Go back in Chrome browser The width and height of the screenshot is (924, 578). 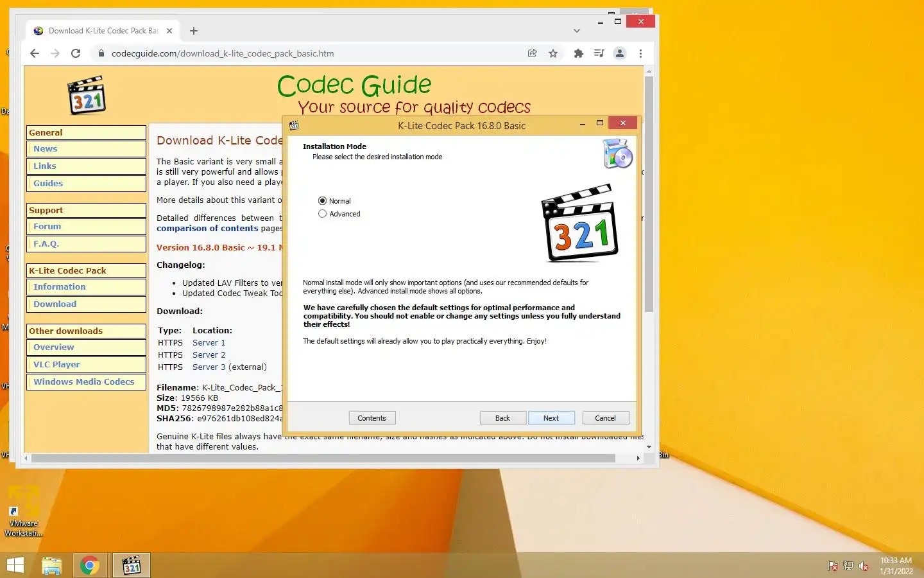point(35,53)
